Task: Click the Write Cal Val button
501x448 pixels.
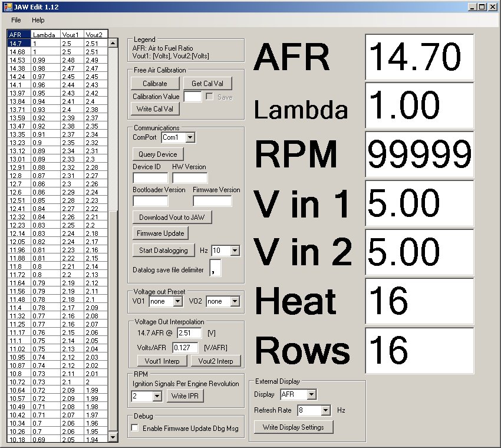Action: tap(155, 109)
